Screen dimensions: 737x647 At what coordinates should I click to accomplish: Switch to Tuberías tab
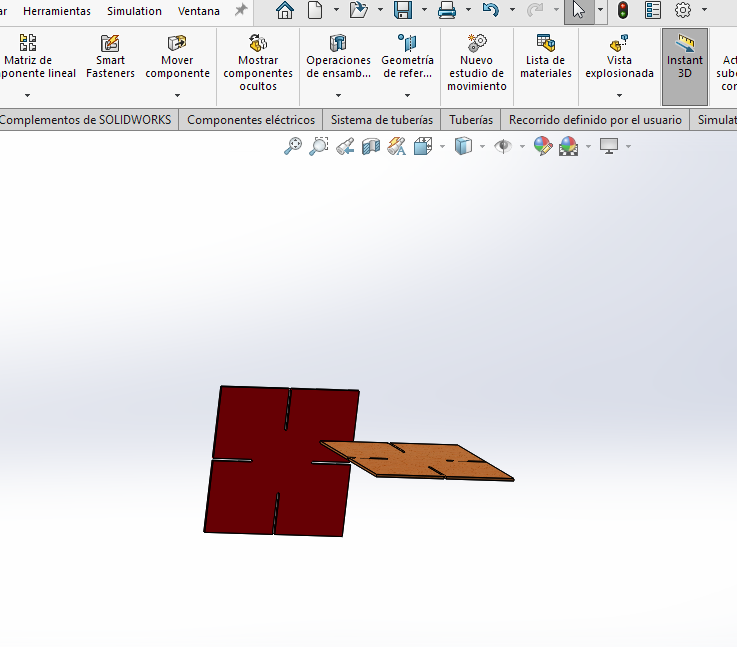[x=471, y=120]
